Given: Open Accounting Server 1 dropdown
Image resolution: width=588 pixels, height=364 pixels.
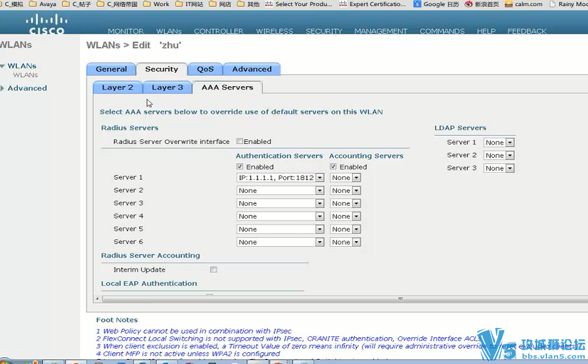Looking at the screenshot, I should pyautogui.click(x=345, y=178).
